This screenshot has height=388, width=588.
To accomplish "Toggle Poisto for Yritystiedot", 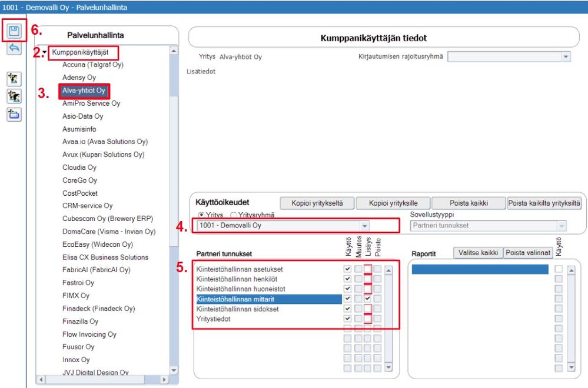I will (x=377, y=319).
